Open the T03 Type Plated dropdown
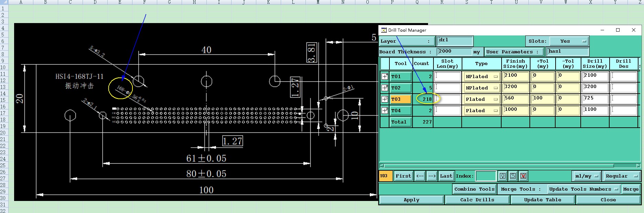Viewport: 644px width, 213px height. 482,99
